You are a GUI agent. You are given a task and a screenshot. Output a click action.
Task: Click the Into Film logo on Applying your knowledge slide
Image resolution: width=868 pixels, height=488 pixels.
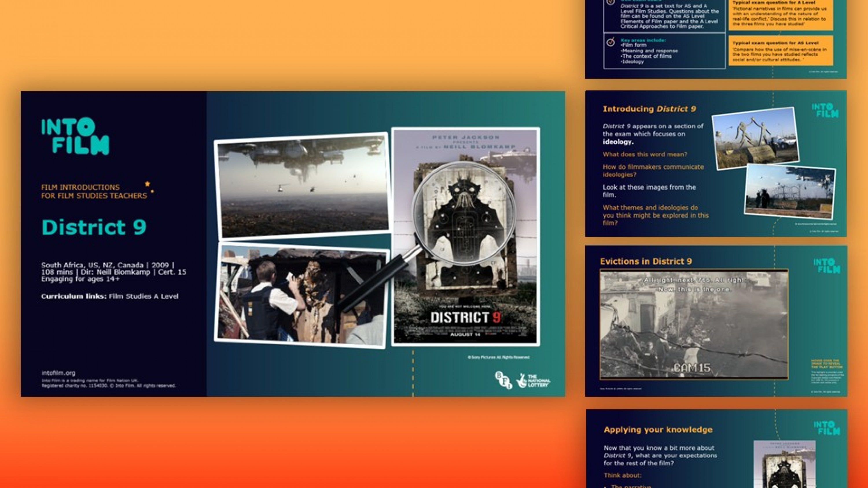coord(827,428)
